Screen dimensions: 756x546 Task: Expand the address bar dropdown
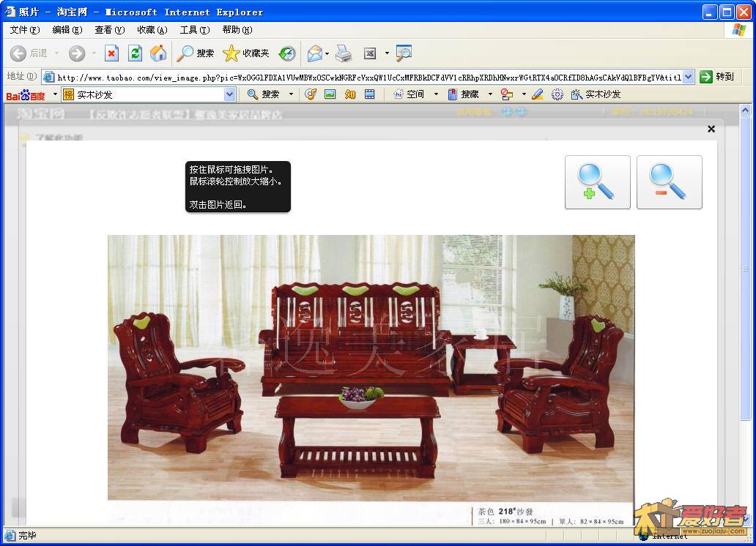[689, 77]
